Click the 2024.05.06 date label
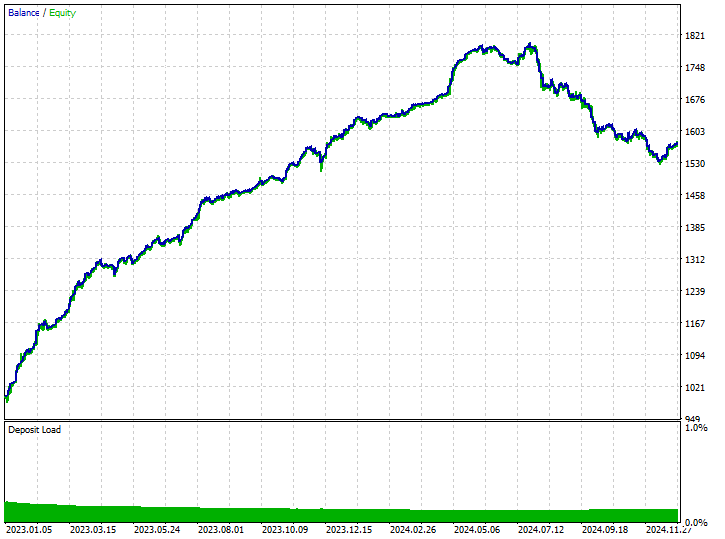This screenshot has height=539, width=725. click(x=477, y=529)
